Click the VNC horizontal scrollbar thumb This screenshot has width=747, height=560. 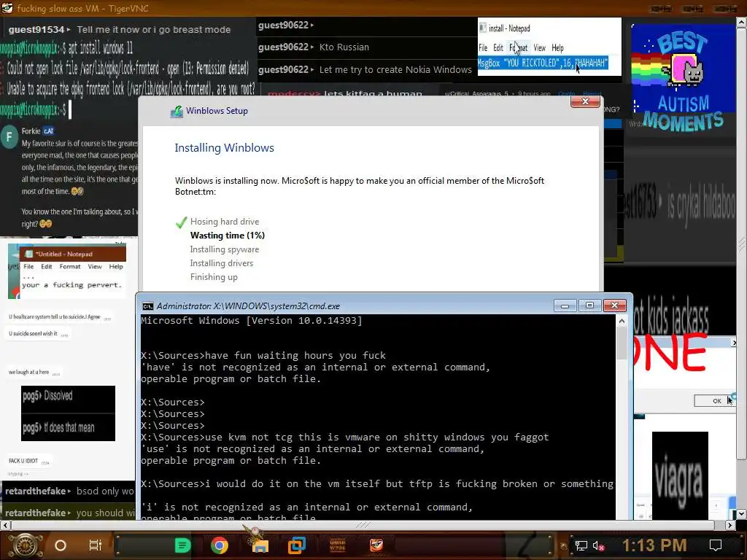tap(363, 525)
